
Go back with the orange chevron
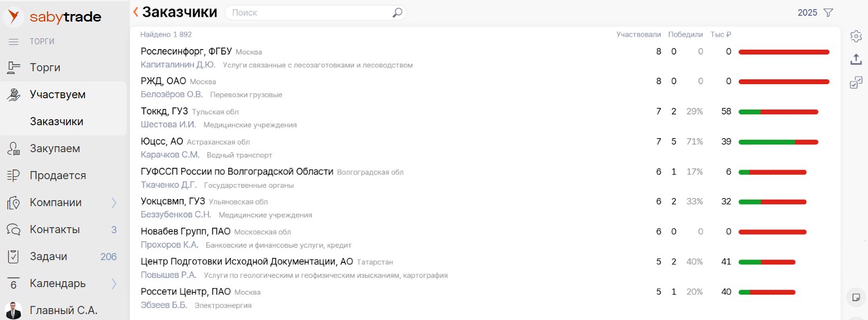(x=136, y=12)
